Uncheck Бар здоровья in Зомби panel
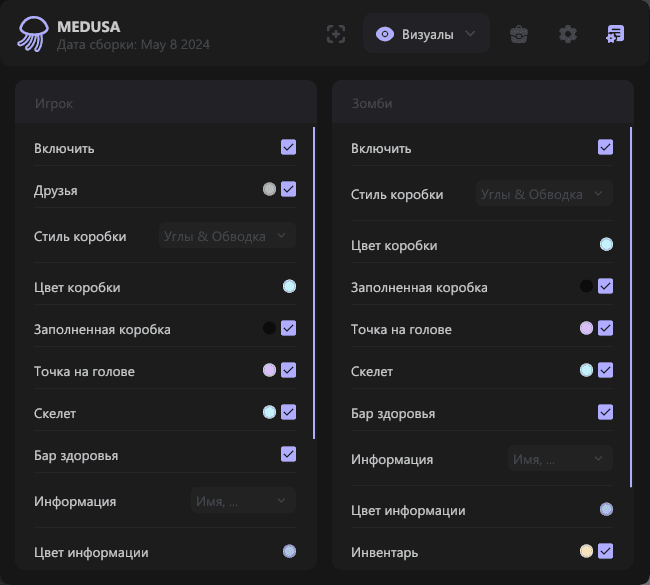 point(605,412)
